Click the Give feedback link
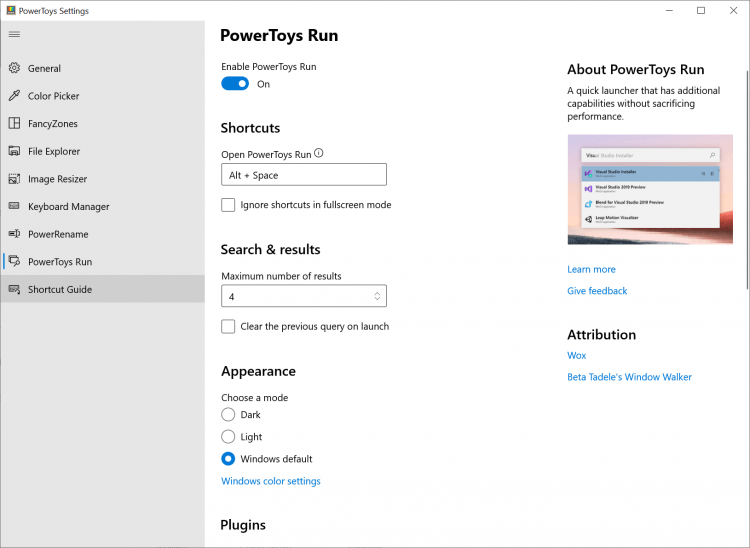Viewport: 750px width, 548px height. coord(597,291)
